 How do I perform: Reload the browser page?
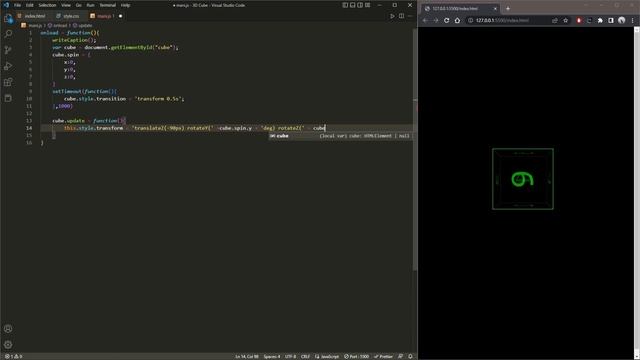pos(447,20)
